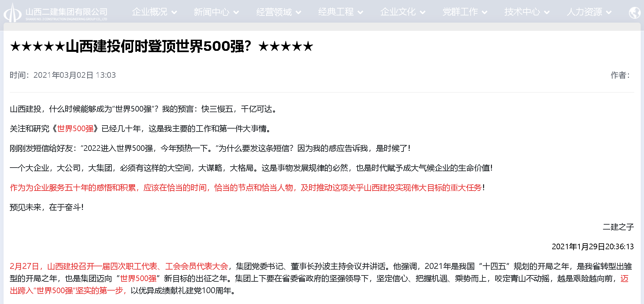
Task: Open the chevron beside 企业文化
Action: [423, 12]
